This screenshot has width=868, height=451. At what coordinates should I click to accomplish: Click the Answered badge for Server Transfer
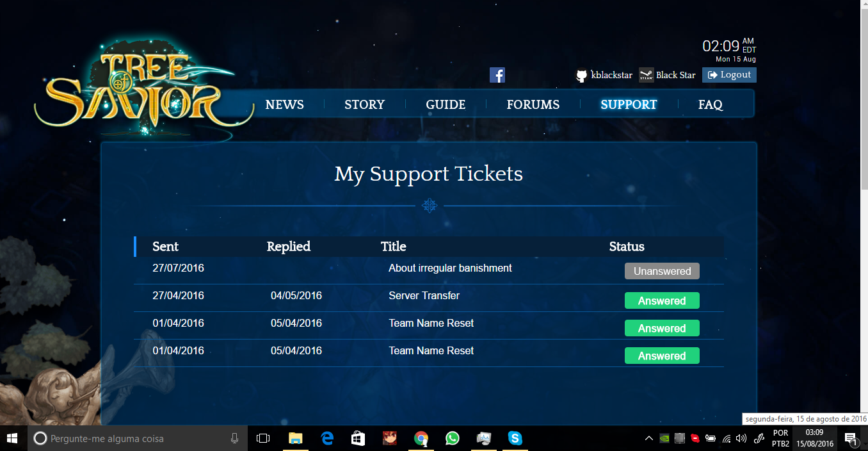coord(662,301)
